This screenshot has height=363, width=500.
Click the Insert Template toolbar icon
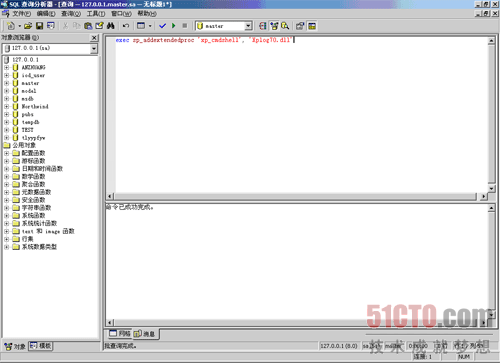[x=51, y=26]
